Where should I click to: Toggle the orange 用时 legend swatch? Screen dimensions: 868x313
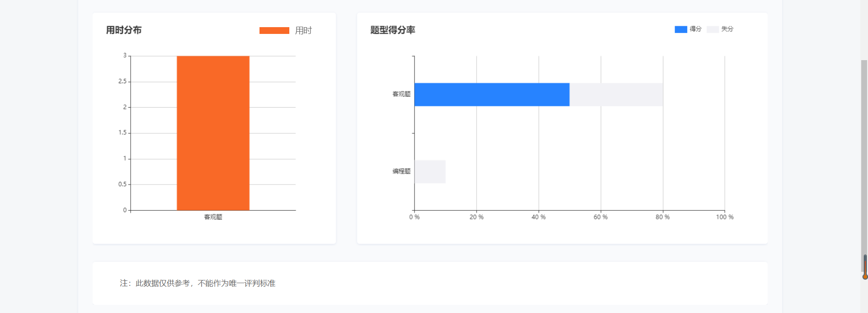(274, 30)
